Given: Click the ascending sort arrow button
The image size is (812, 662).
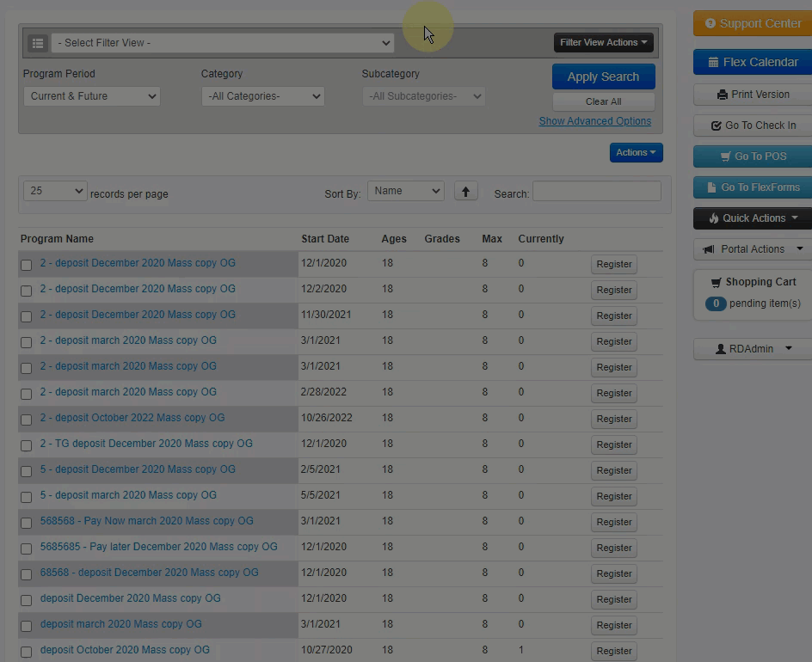Looking at the screenshot, I should 465,192.
